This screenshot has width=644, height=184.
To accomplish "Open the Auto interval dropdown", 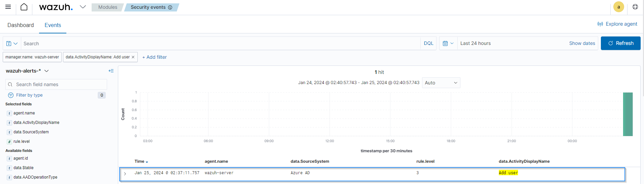I will coord(441,83).
